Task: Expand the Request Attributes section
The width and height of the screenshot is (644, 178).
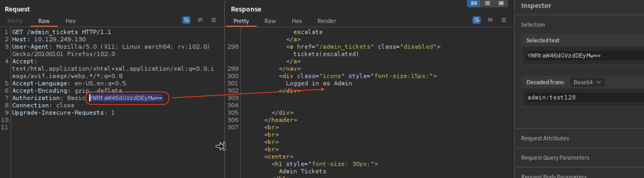Action: coord(545,138)
